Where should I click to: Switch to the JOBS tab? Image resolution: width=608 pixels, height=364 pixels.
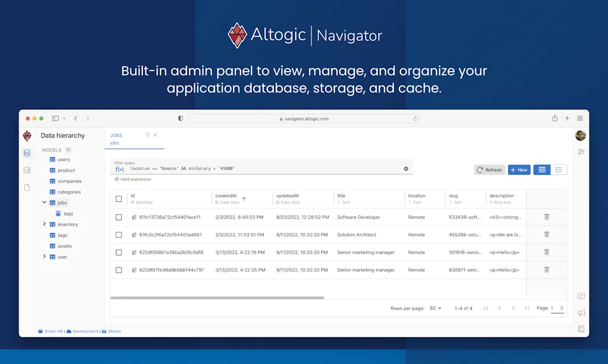point(116,135)
